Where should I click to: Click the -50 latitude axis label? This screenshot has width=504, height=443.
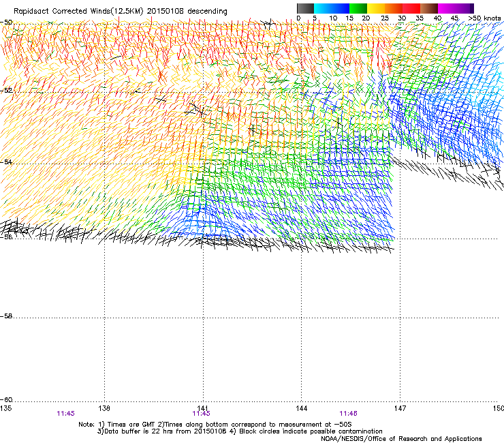6,22
